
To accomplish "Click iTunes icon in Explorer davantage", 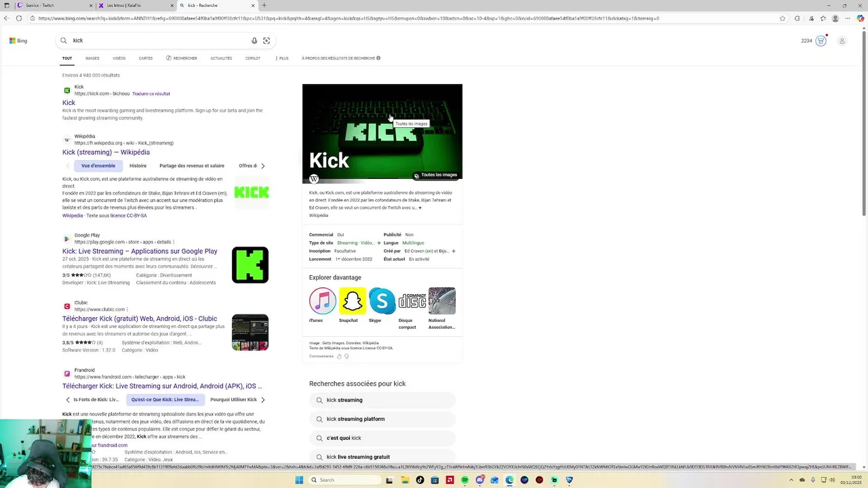I will (x=323, y=301).
